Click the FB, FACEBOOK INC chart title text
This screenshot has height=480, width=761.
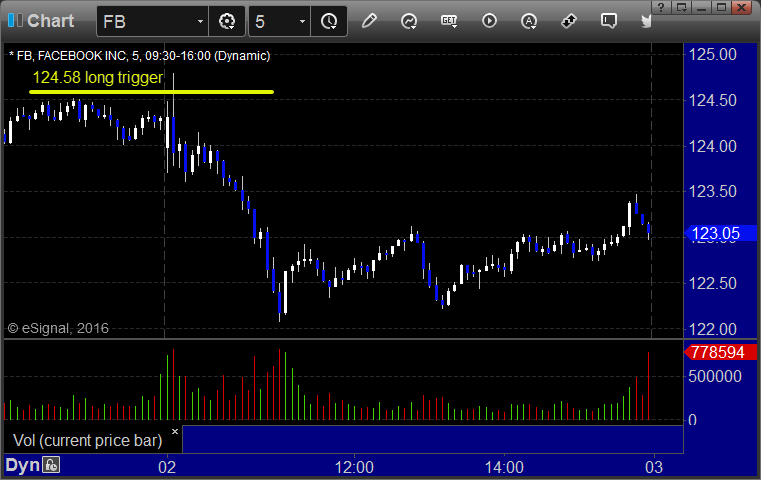(140, 56)
